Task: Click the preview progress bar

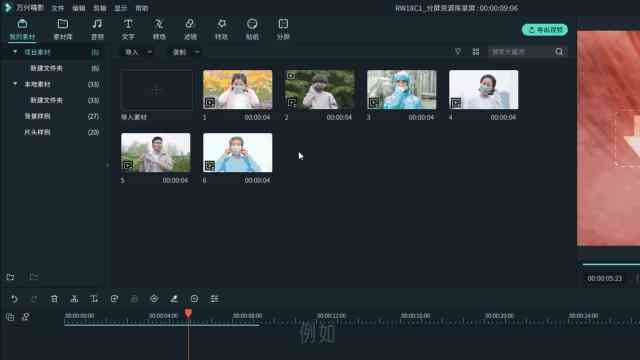Action: [611, 264]
